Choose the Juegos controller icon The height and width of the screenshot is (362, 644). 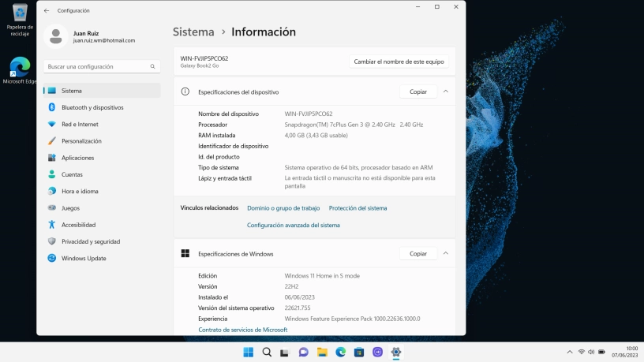52,208
